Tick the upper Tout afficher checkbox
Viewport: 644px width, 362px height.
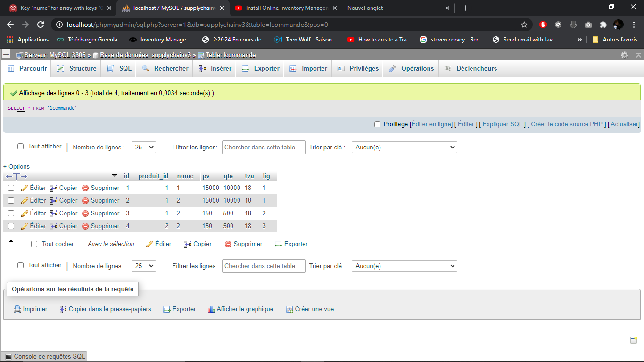tap(21, 147)
